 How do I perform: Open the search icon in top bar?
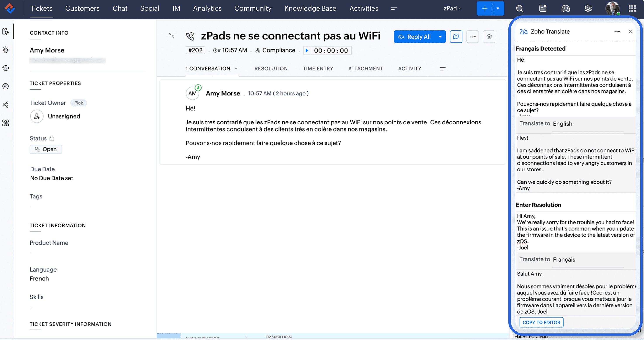(x=519, y=9)
